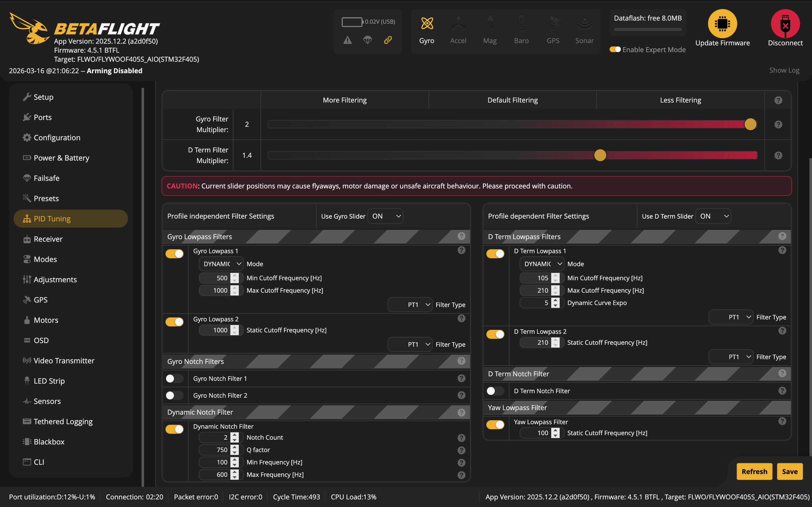Viewport: 812px width, 507px height.
Task: Open the Blackbox tab in sidebar
Action: pos(49,442)
